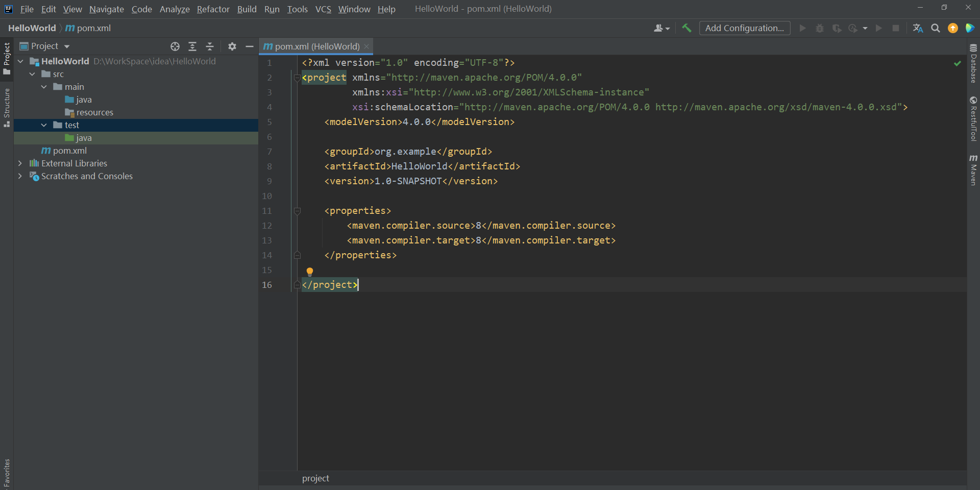Click the Build project hammer icon
The height and width of the screenshot is (490, 980).
687,28
